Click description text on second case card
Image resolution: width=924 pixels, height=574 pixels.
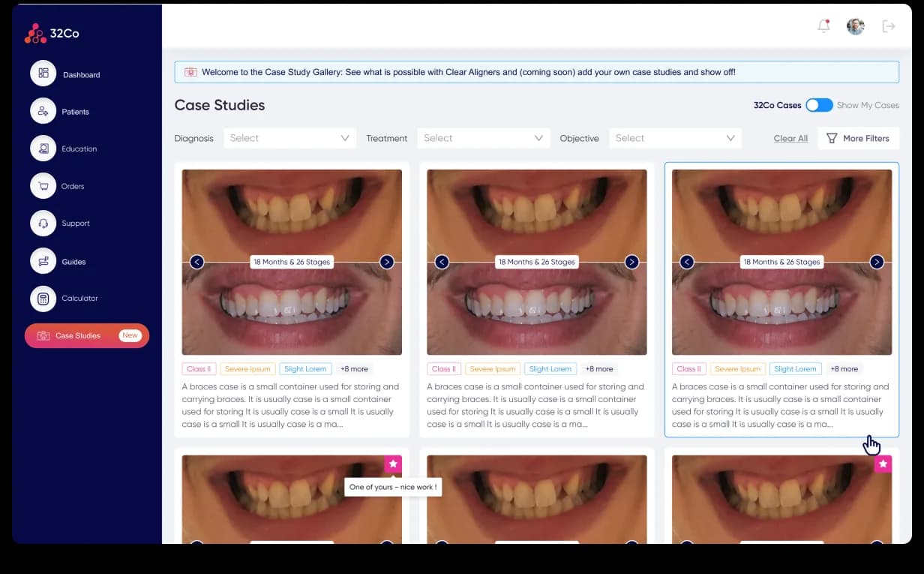537,405
